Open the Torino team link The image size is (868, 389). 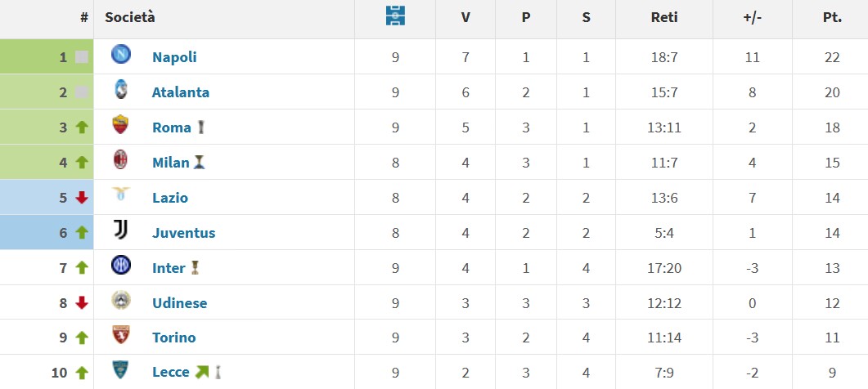173,338
